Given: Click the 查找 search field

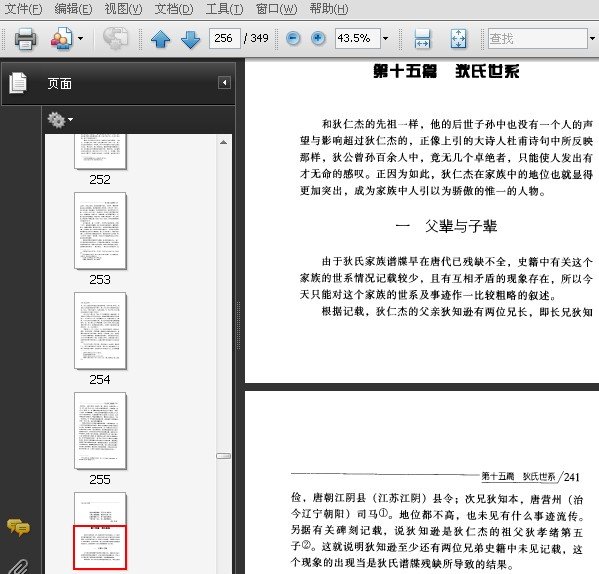Looking at the screenshot, I should point(537,39).
